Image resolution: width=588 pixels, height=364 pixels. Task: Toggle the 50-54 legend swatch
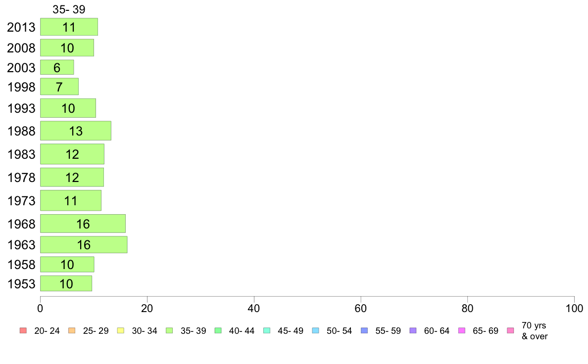(x=316, y=331)
